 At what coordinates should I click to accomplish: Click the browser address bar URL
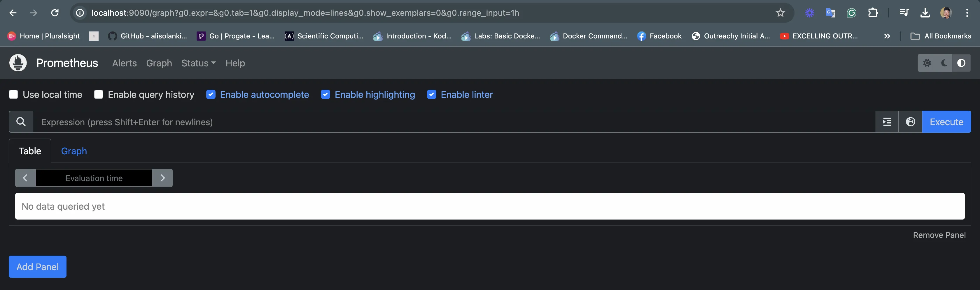(305, 13)
